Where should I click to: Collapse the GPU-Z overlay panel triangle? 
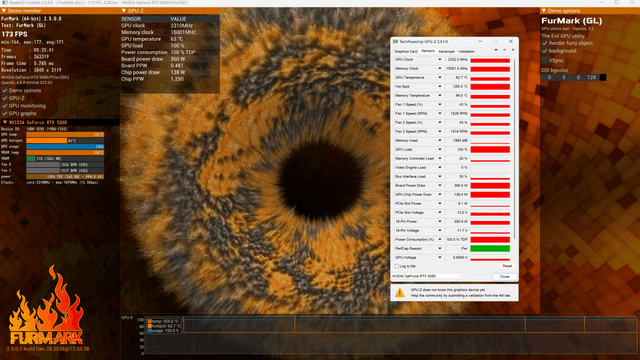(x=124, y=11)
